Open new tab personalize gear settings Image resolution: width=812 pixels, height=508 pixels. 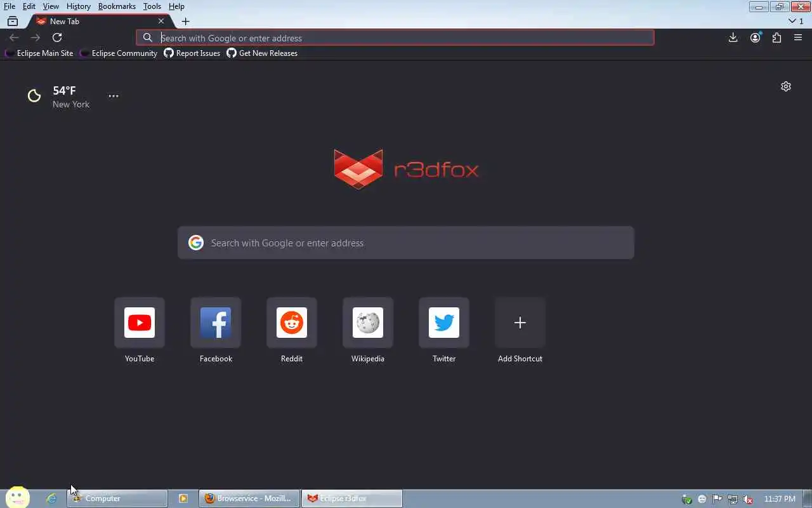coord(786,86)
